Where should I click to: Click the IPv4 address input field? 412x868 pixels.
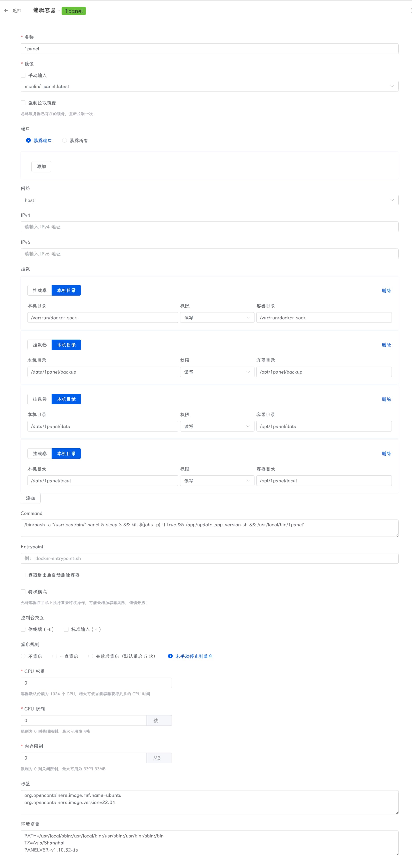pyautogui.click(x=209, y=227)
